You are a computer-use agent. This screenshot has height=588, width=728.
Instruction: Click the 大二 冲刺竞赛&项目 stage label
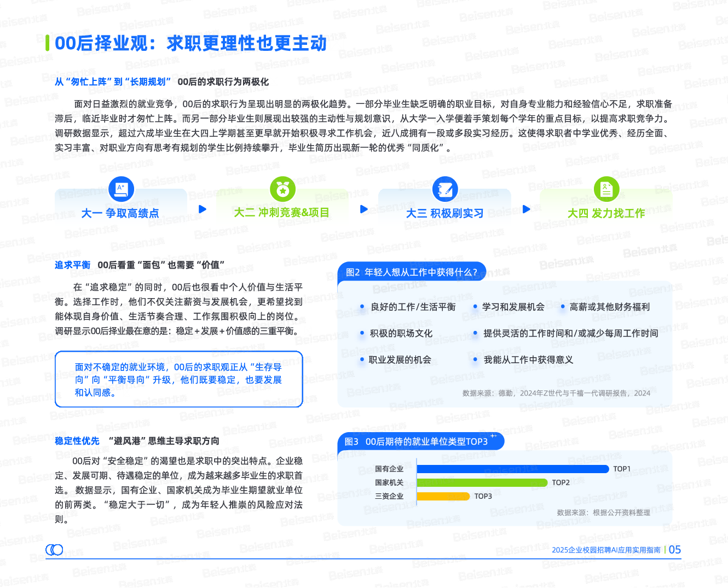click(282, 213)
